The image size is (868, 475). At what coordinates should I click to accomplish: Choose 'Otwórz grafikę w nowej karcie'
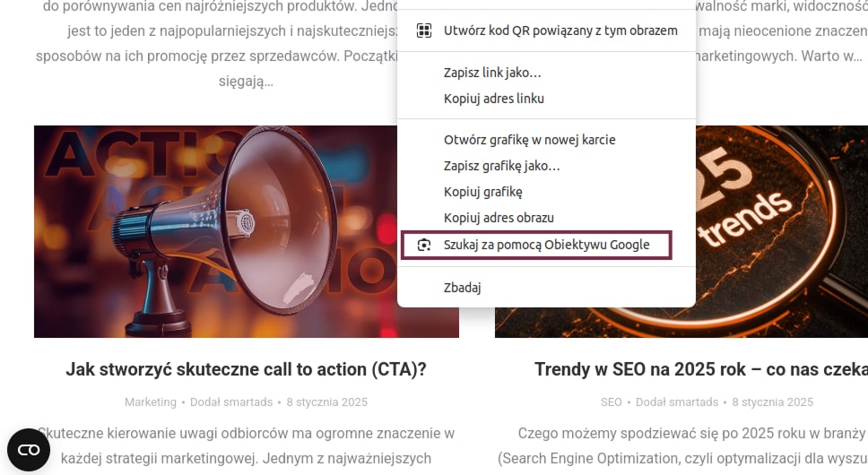pyautogui.click(x=529, y=140)
